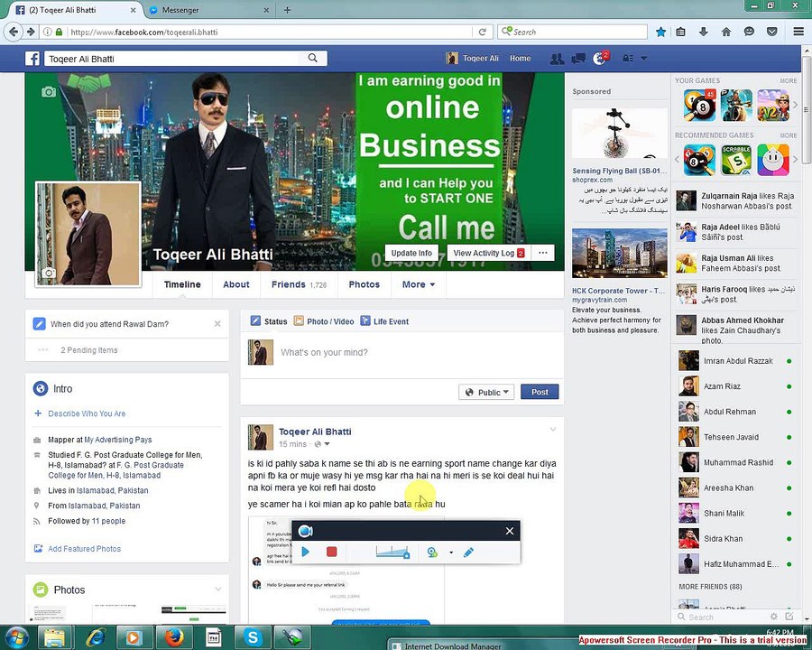Bookmark this page with star icon
812x650 pixels.
coord(660,32)
